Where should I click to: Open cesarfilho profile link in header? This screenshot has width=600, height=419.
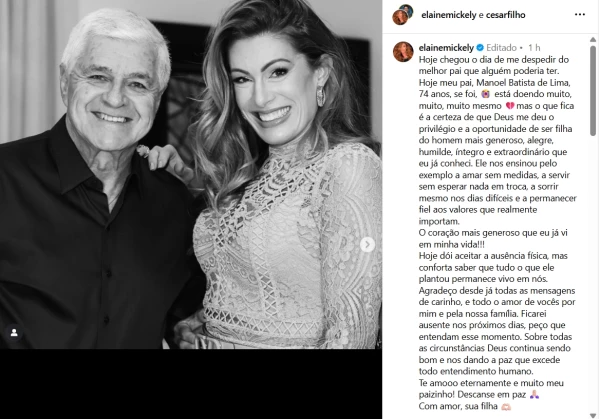click(505, 15)
